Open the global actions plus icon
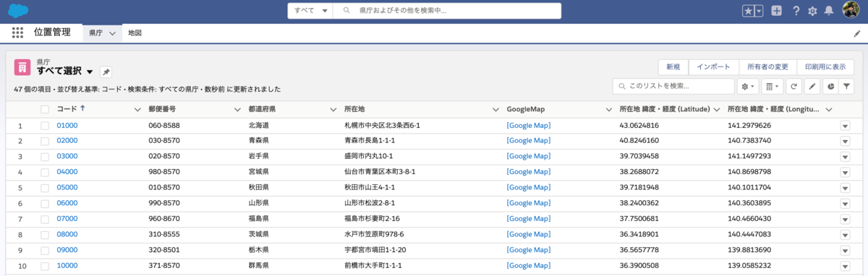The height and width of the screenshot is (276, 868). (776, 11)
